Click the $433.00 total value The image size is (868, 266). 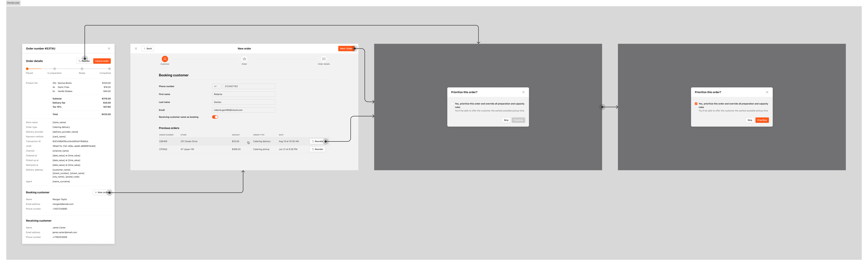pos(106,114)
